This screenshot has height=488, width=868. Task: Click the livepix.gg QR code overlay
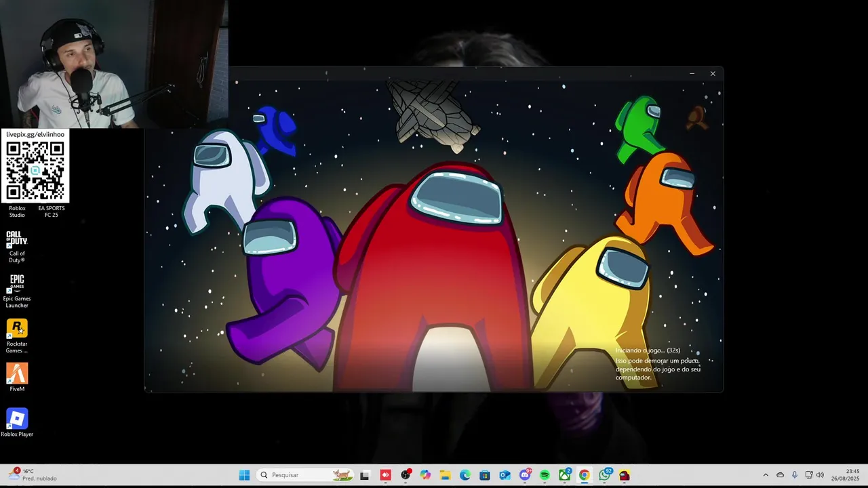pyautogui.click(x=35, y=170)
